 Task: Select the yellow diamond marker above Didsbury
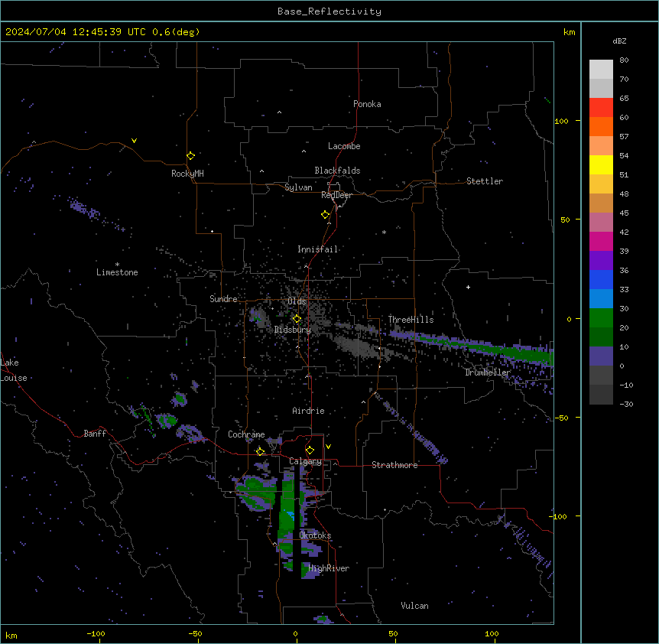pyautogui.click(x=297, y=319)
